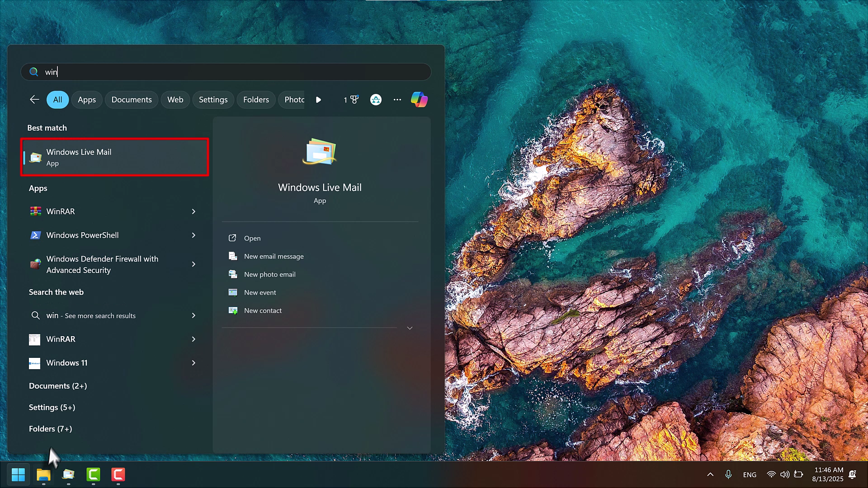
Task: Show the Settings (5+) results
Action: [52, 408]
